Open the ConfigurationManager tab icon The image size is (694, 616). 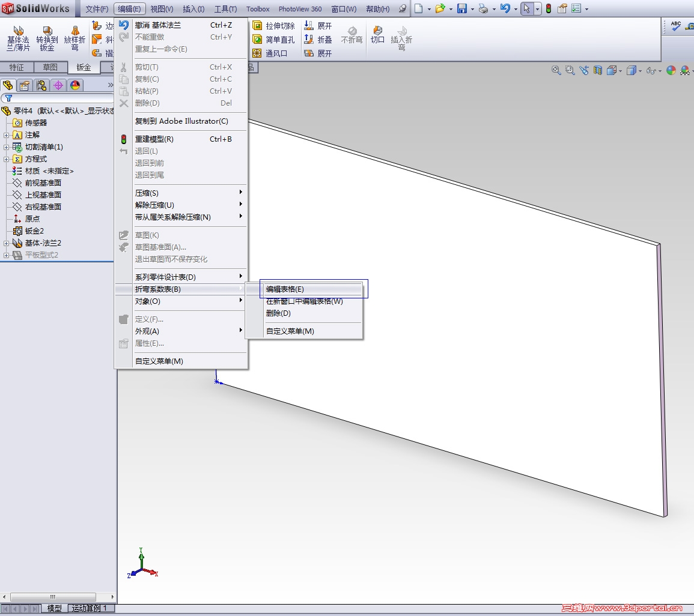click(41, 85)
